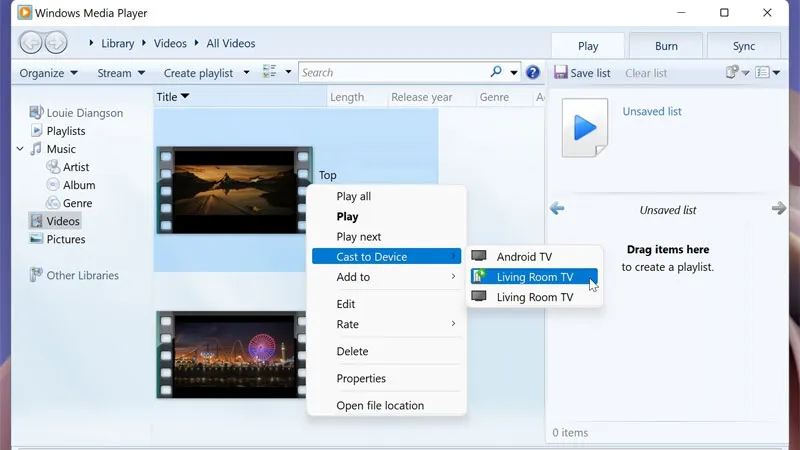
Task: Click the Save list floppy disk icon
Action: [x=561, y=72]
